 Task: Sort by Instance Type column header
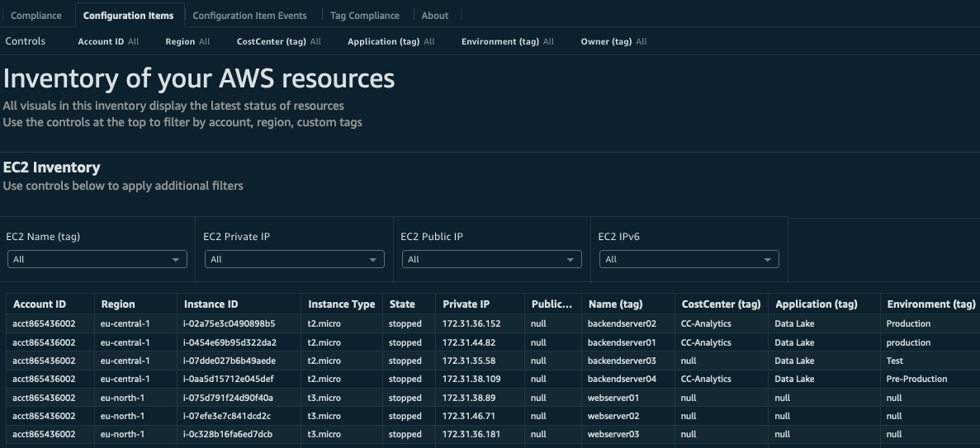coord(341,304)
